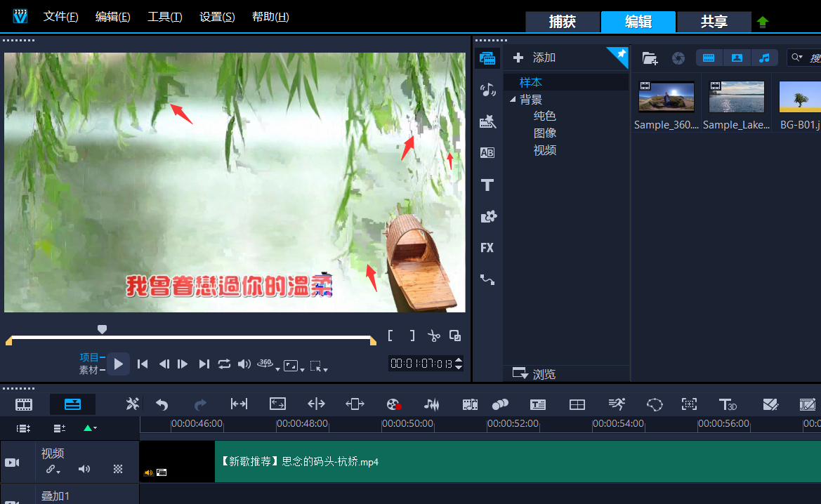Open the FX filter library icon
The width and height of the screenshot is (821, 504).
(487, 248)
